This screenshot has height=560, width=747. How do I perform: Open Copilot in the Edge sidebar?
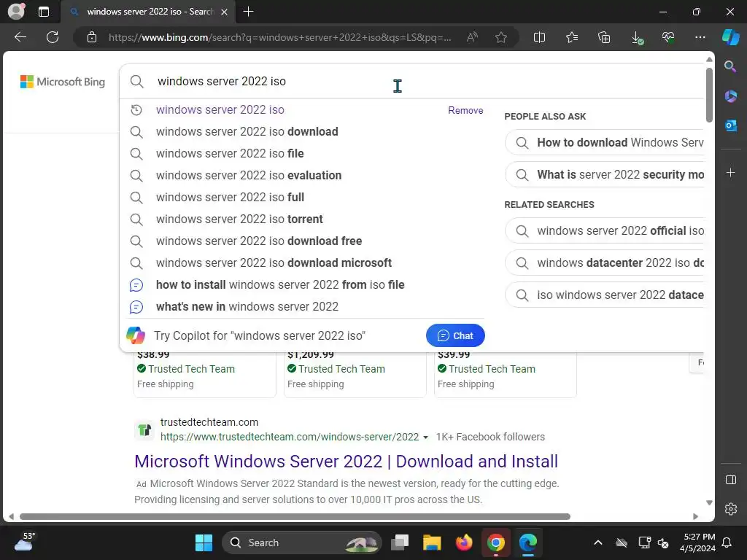coord(730,37)
